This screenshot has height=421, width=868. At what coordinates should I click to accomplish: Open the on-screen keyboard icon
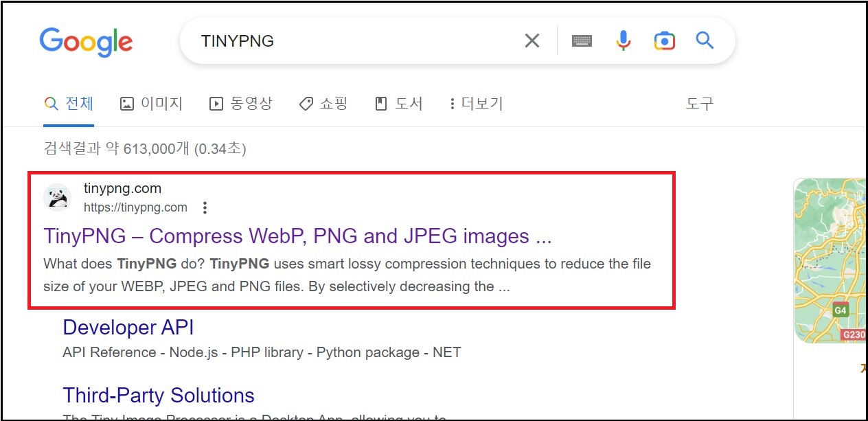582,41
